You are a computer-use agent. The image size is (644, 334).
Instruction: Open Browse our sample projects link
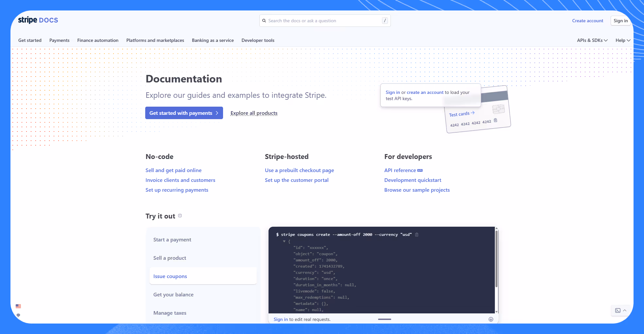coord(417,190)
